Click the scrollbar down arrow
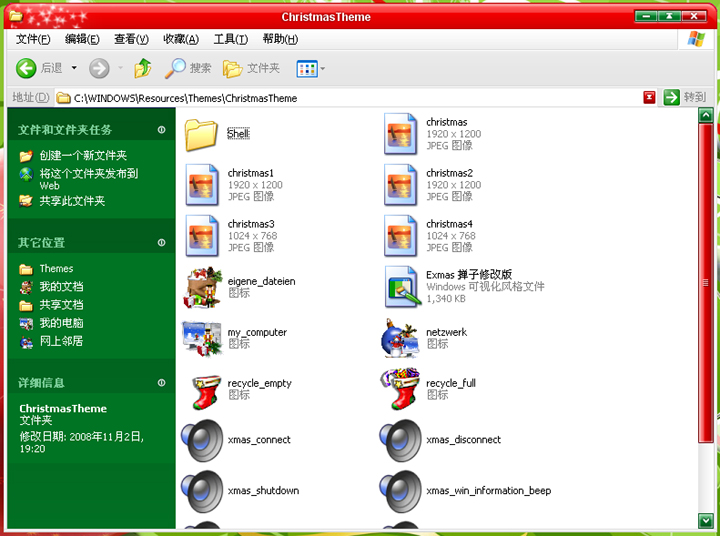 point(706,520)
